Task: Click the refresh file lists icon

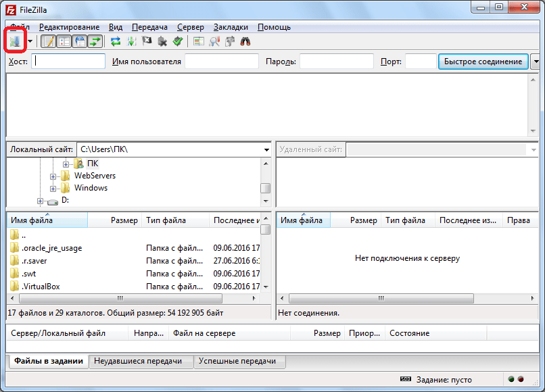Action: tap(116, 41)
